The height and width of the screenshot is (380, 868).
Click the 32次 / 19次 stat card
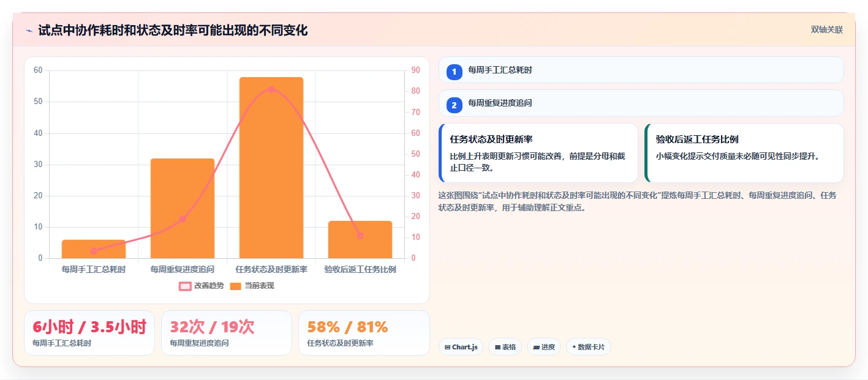[x=227, y=333]
